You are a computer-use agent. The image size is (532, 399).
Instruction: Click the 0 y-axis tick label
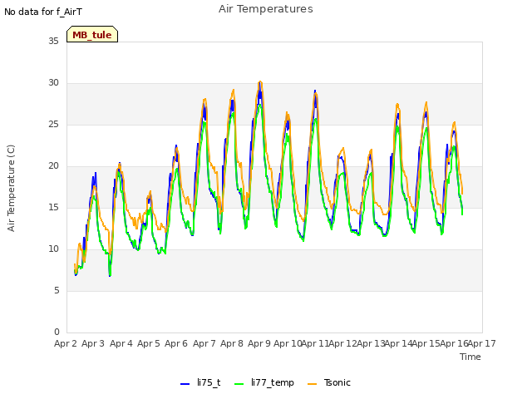(x=57, y=332)
